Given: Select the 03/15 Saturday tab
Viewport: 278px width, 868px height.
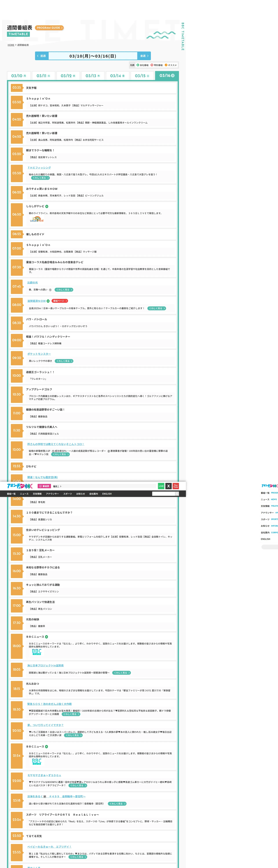Looking at the screenshot, I should coord(142,76).
